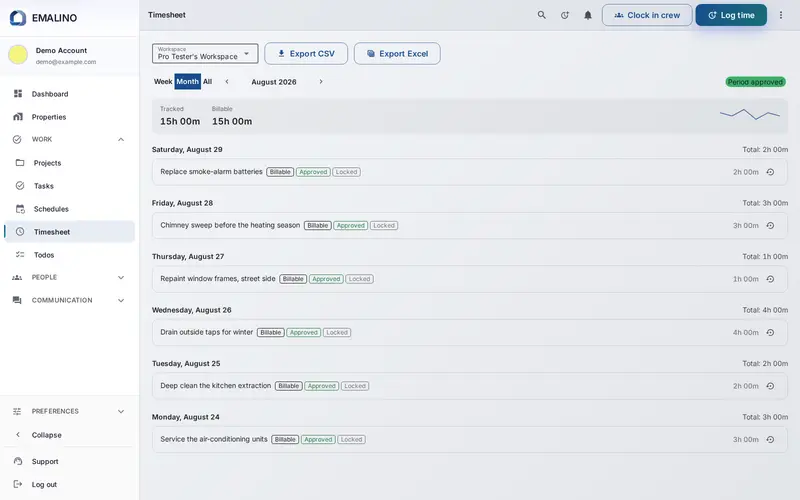Click Billable tag on Chimney sweep entry
Image resolution: width=800 pixels, height=500 pixels.
coord(317,226)
